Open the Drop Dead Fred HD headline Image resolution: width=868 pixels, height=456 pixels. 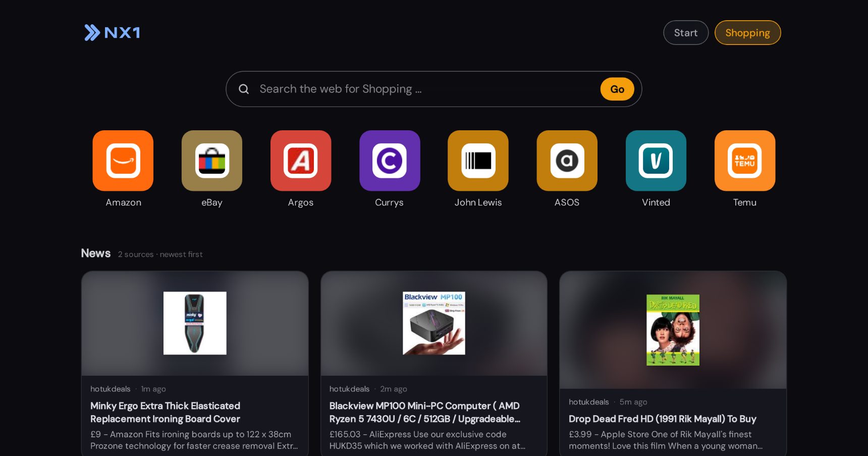point(663,419)
